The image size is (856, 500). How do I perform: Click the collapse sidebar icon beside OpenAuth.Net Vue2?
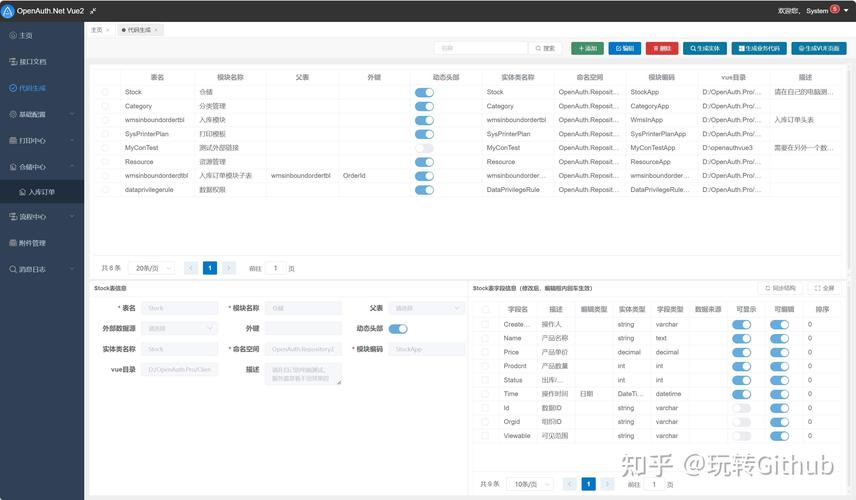(93, 11)
